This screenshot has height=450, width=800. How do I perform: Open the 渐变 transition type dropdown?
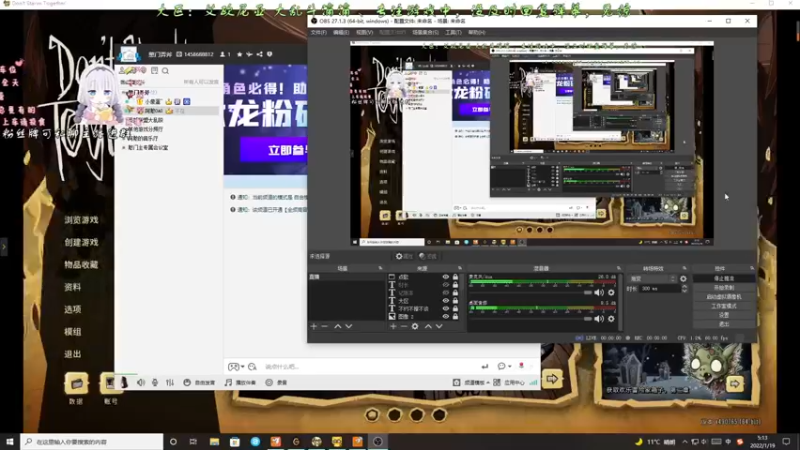click(x=653, y=279)
